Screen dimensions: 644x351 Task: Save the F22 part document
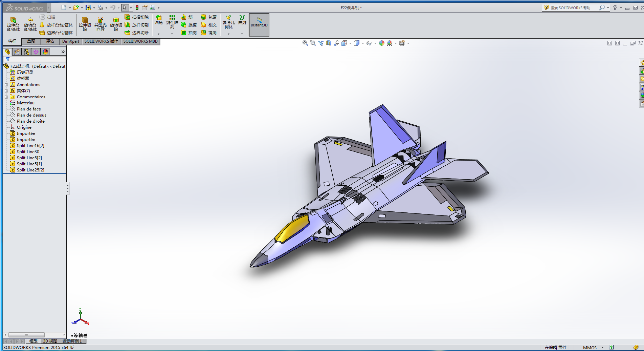(x=88, y=7)
